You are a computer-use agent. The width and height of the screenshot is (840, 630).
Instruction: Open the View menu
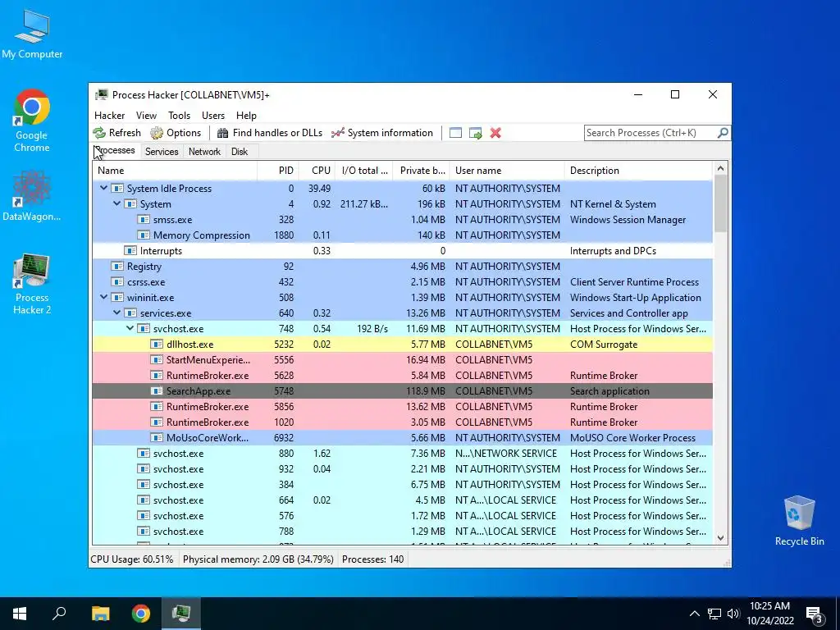(146, 116)
